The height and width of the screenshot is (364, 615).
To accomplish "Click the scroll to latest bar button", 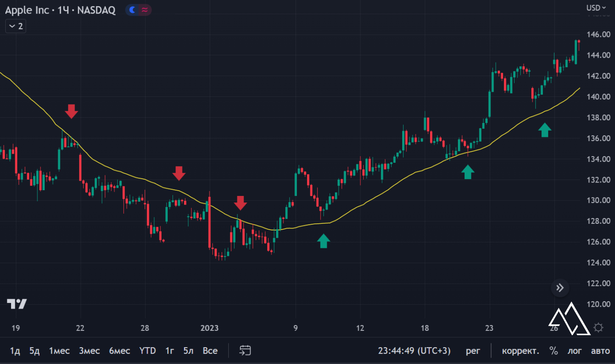I will pyautogui.click(x=560, y=288).
